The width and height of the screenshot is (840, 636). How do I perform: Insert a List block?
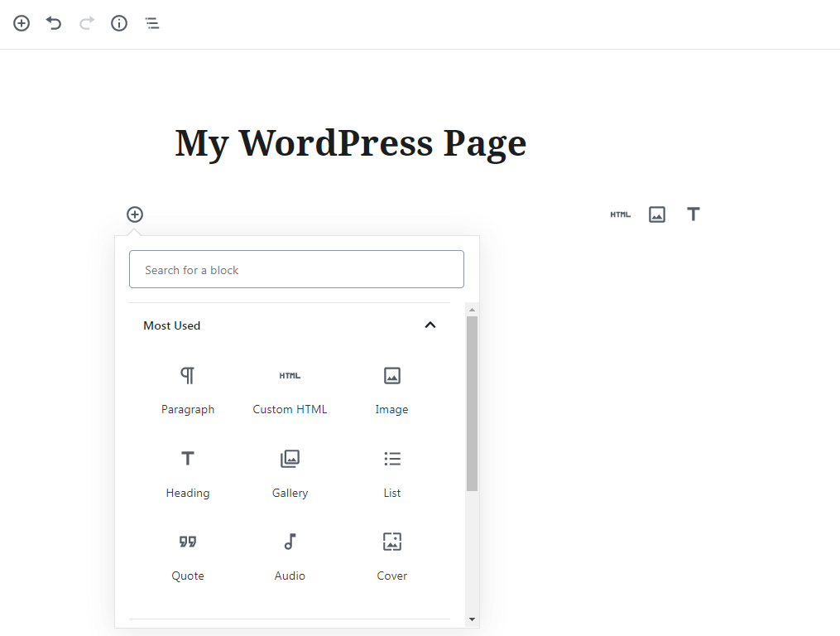392,474
